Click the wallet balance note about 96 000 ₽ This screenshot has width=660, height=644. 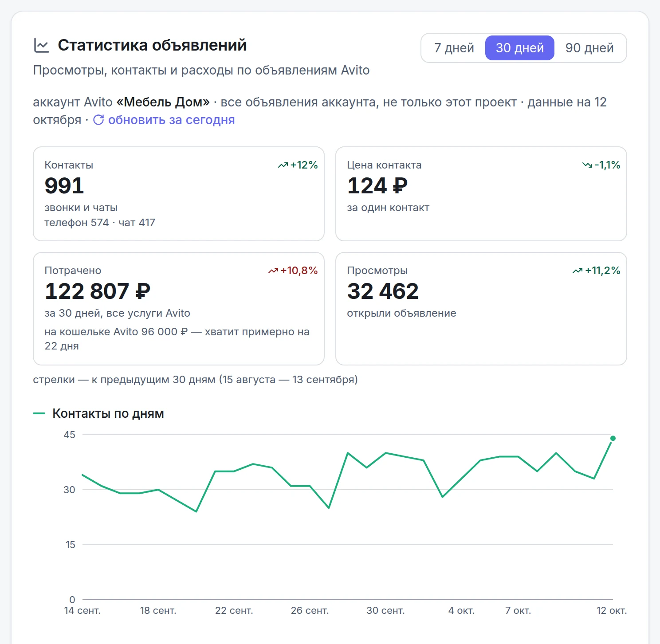[177, 339]
